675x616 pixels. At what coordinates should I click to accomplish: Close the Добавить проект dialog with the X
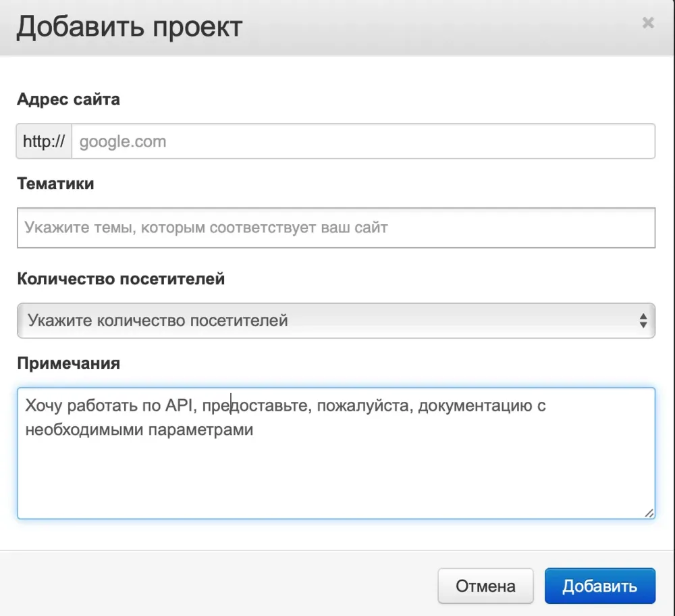648,23
